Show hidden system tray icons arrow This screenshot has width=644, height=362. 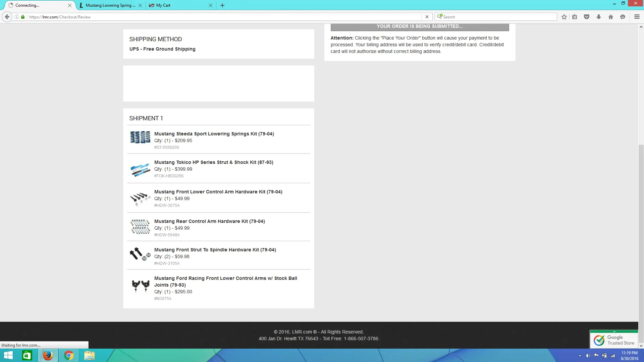pyautogui.click(x=580, y=356)
